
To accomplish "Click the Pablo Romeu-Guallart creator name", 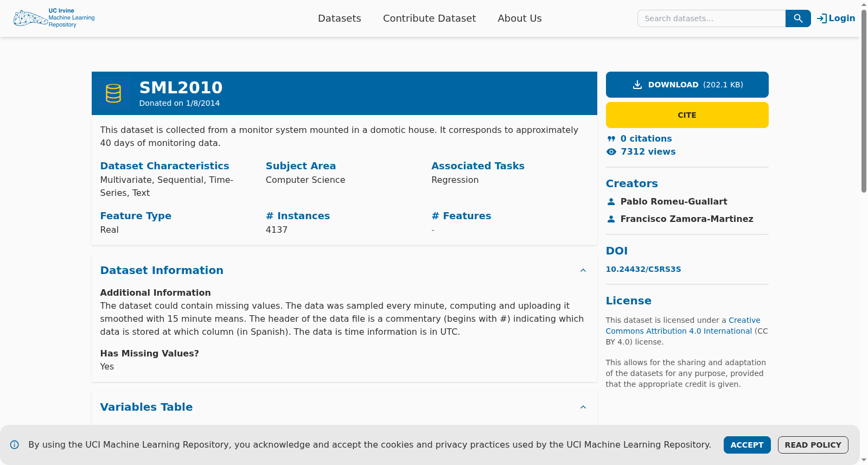I will coord(674,202).
